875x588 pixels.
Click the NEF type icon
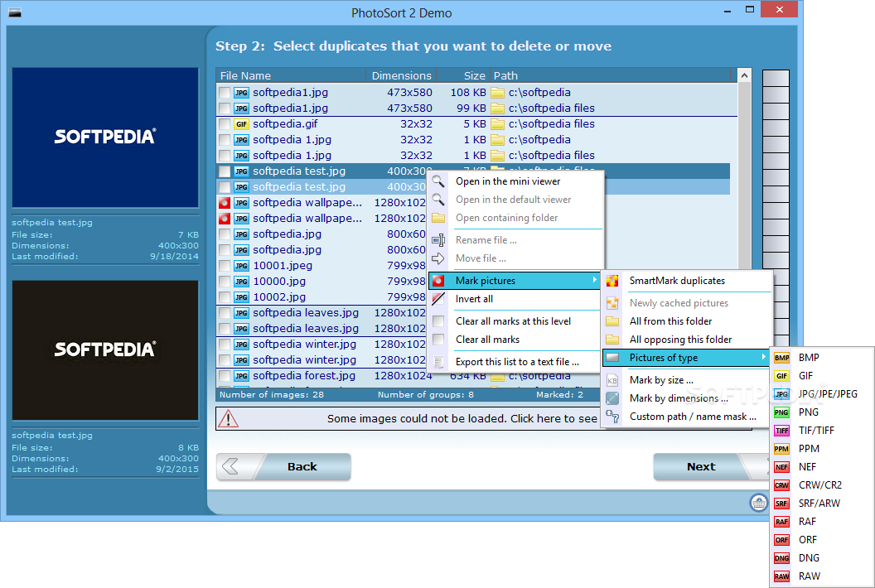782,467
